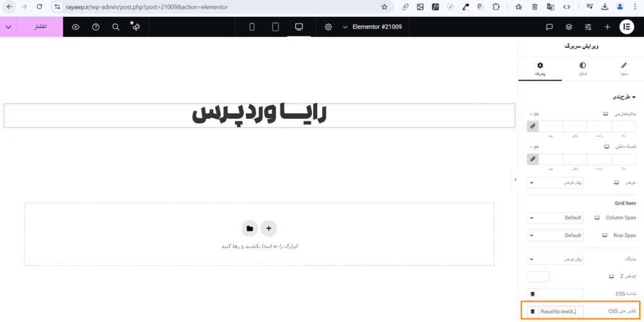Open the Row Span dropdown
Screen dimensions: 644x322
(555, 236)
